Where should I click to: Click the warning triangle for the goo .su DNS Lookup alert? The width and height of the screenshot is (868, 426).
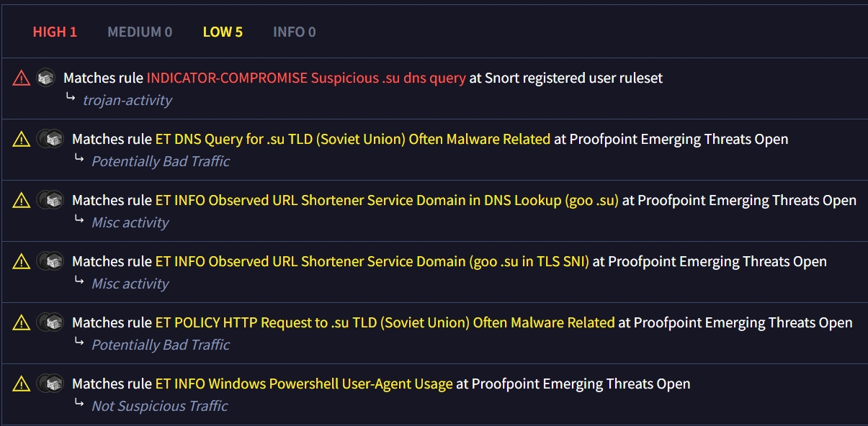click(22, 200)
